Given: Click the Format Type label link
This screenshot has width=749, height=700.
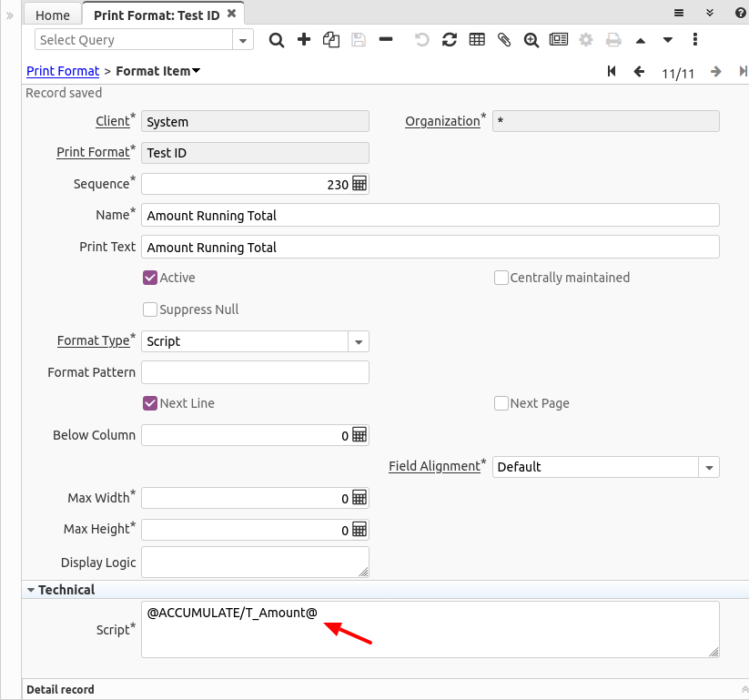Looking at the screenshot, I should pyautogui.click(x=93, y=340).
